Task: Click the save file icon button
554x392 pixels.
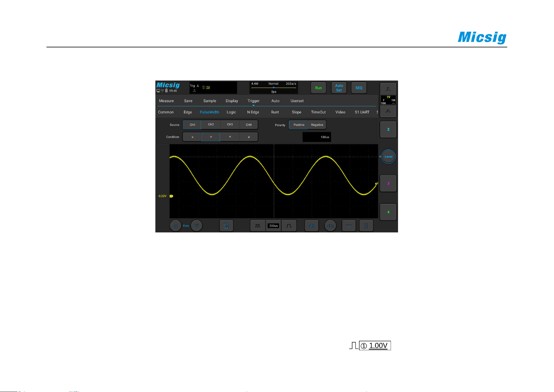Action: [x=226, y=226]
